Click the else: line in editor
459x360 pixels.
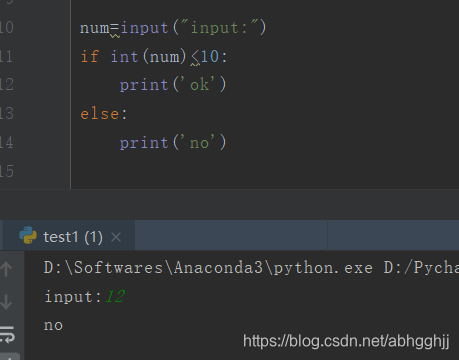click(x=104, y=114)
